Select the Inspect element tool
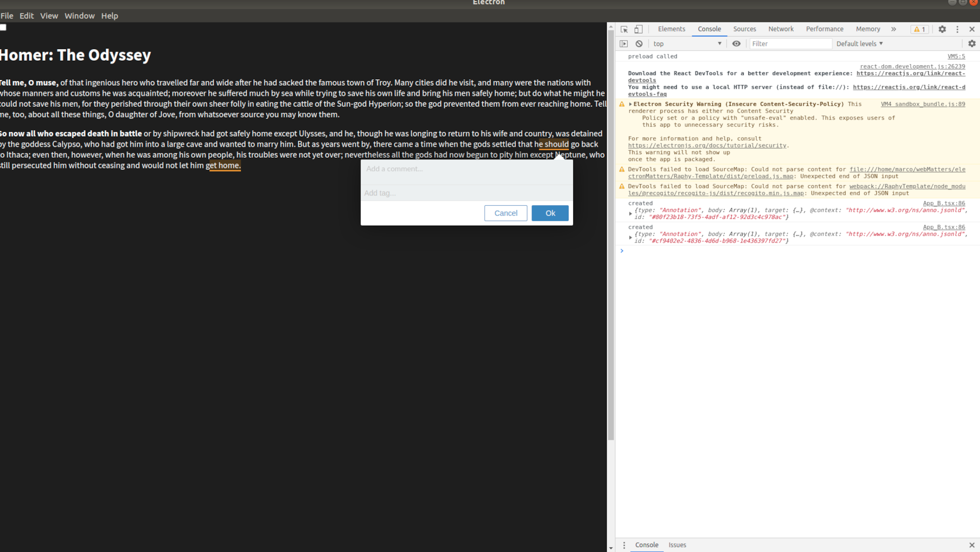 [624, 29]
